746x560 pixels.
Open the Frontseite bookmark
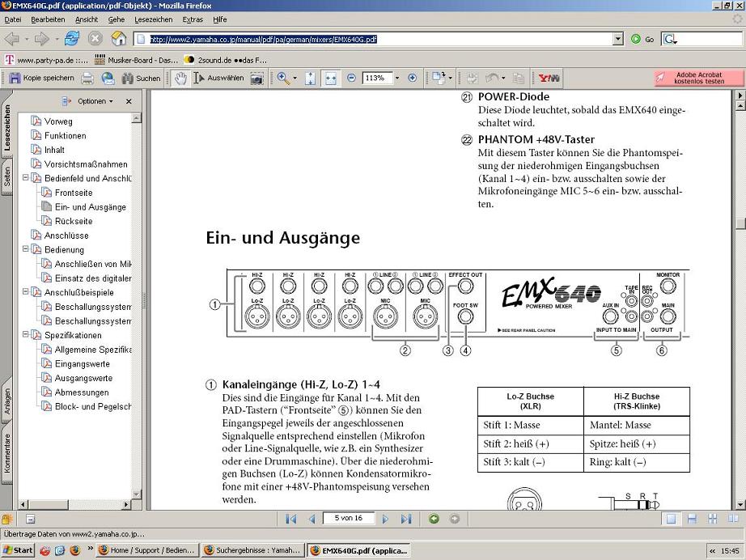(x=74, y=193)
